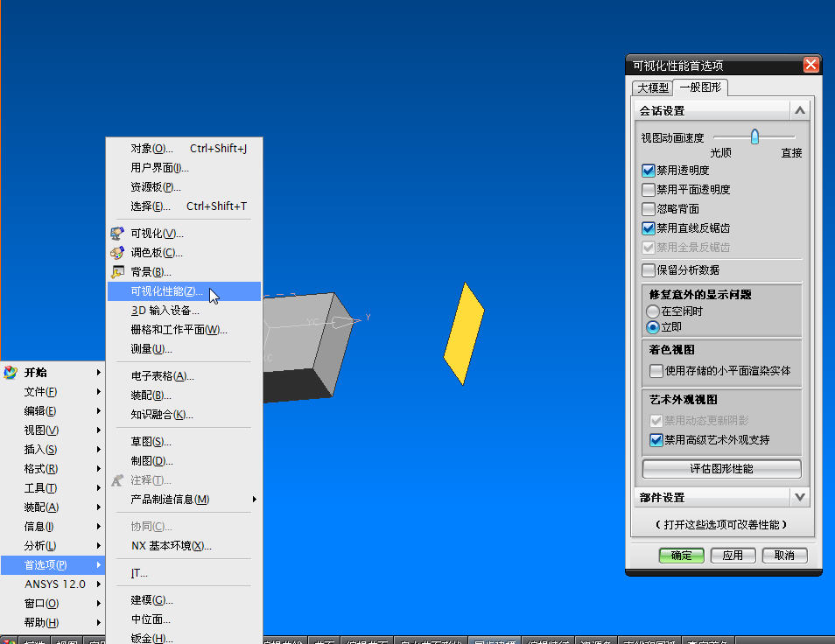835x644 pixels.
Task: Open 装配(B) preferences entry
Action: click(x=185, y=395)
